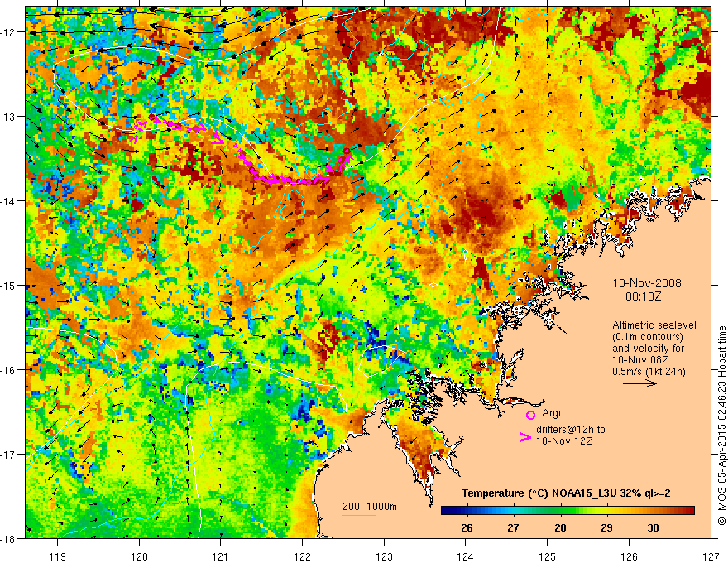Image resolution: width=728 pixels, height=563 pixels.
Task: Click the 0.5m/s velocity scale arrow
Action: click(x=639, y=383)
